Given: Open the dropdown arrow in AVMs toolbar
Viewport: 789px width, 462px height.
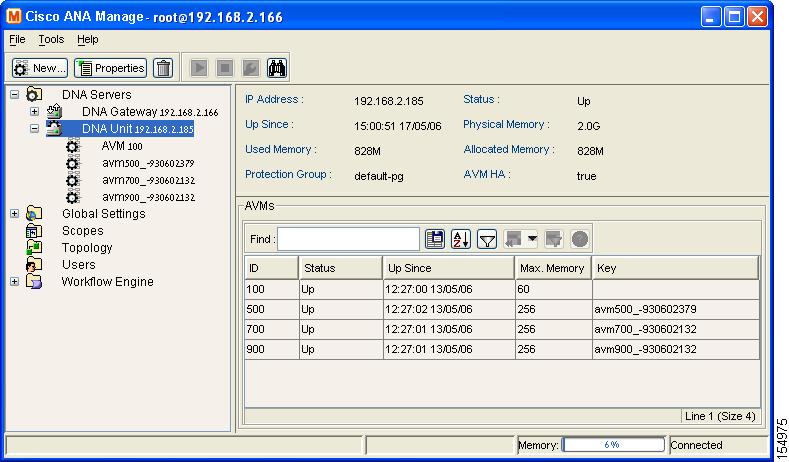Looking at the screenshot, I should point(532,239).
